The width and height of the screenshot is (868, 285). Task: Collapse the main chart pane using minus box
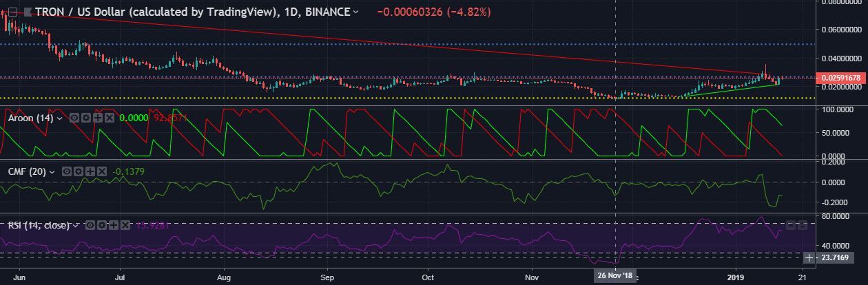pos(12,12)
